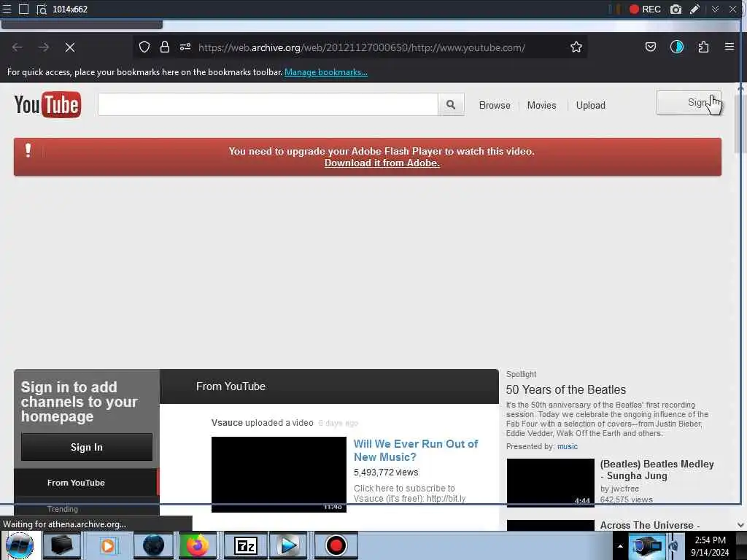Go forward with the browser forward arrow

[x=44, y=47]
